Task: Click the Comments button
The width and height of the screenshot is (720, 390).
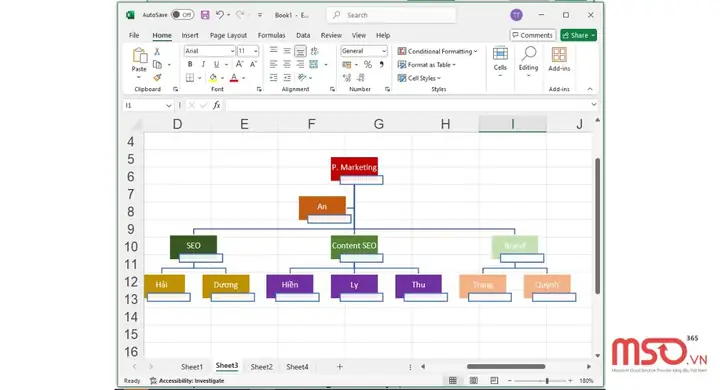Action: (x=533, y=35)
